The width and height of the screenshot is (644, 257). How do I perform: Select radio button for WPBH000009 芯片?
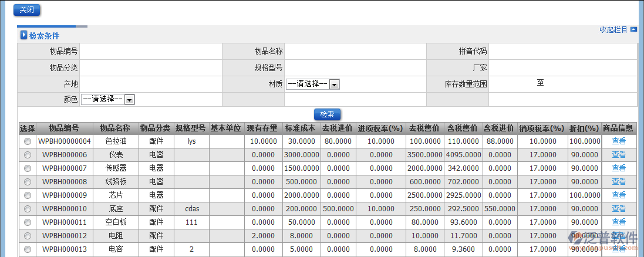coord(28,195)
